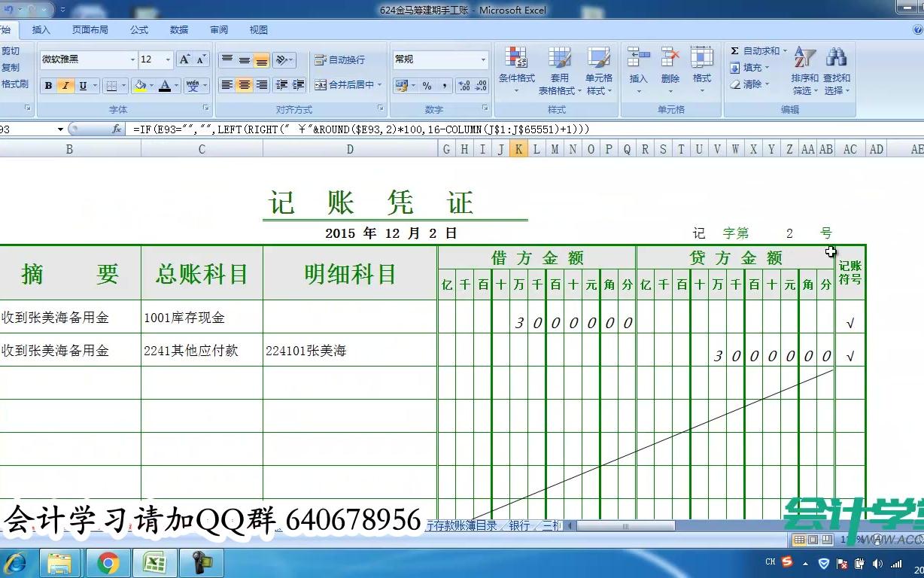Switch to the 插入 ribbon tab
924x578 pixels.
click(x=40, y=29)
